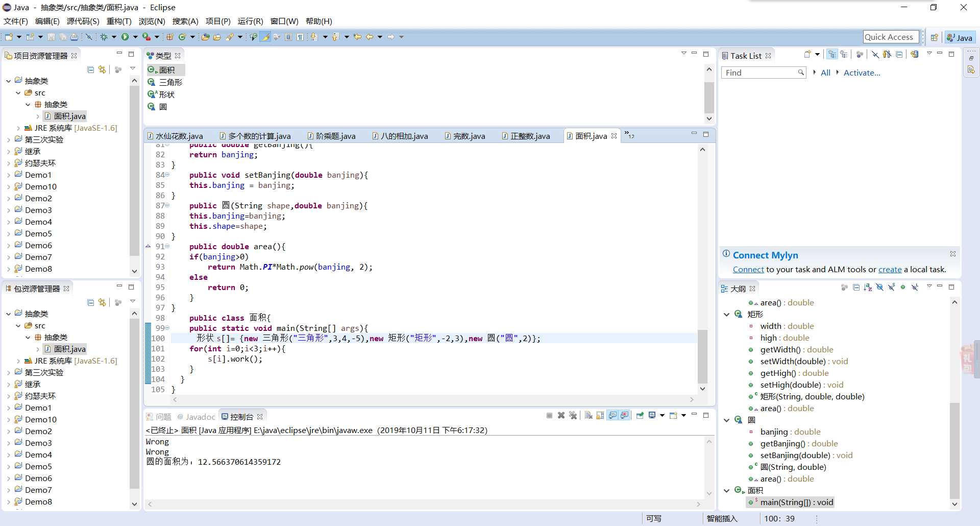Switch to 水仙花数.java editor tab

point(175,136)
